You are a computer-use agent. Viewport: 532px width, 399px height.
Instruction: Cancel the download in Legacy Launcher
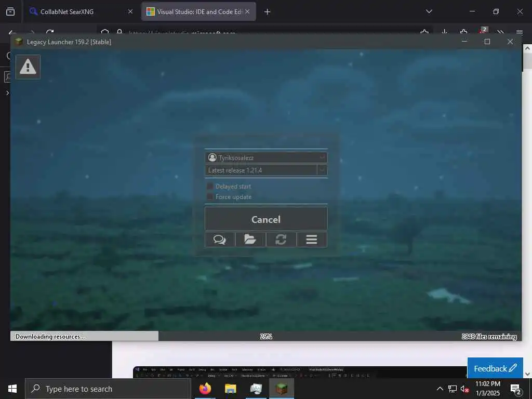click(x=266, y=219)
